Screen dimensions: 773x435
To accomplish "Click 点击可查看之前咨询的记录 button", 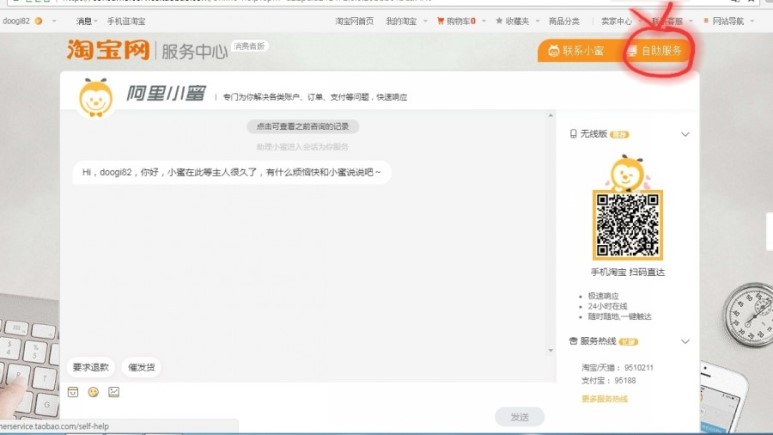I will [x=303, y=127].
